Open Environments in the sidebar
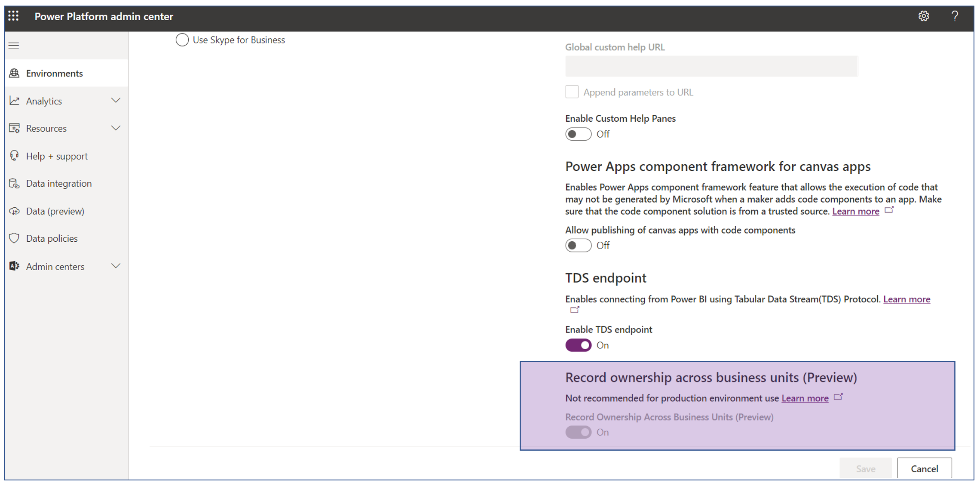Image resolution: width=980 pixels, height=486 pixels. pos(54,74)
